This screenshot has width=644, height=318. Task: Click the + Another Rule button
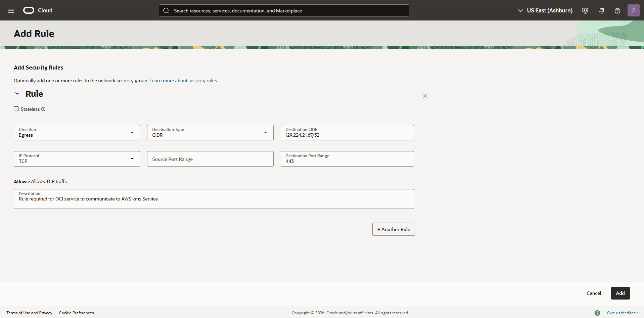tap(393, 229)
